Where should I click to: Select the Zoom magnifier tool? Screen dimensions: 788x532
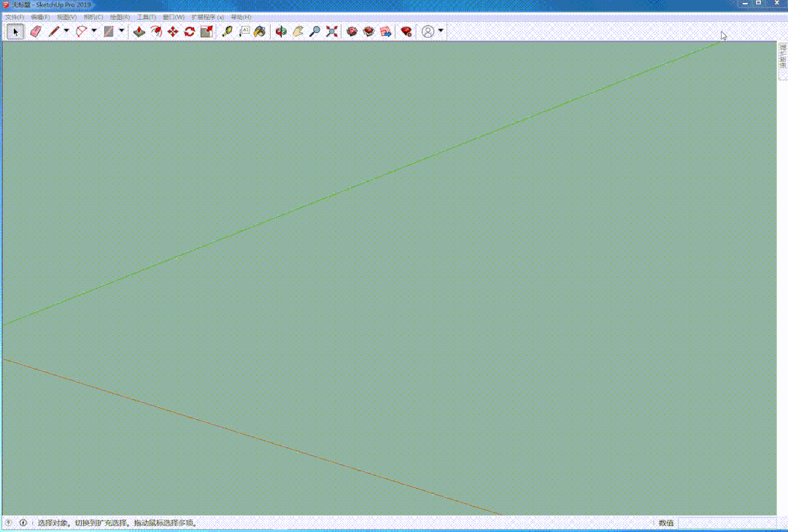tap(314, 31)
